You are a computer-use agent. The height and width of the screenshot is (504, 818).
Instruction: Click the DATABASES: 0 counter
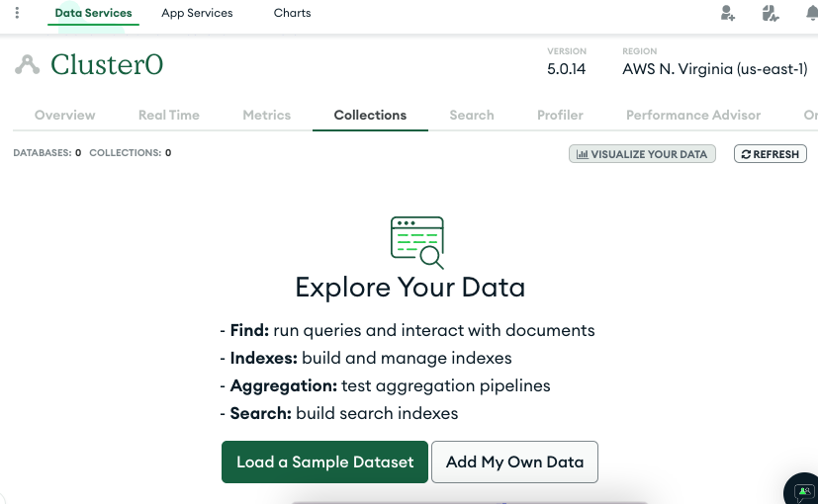tap(46, 153)
